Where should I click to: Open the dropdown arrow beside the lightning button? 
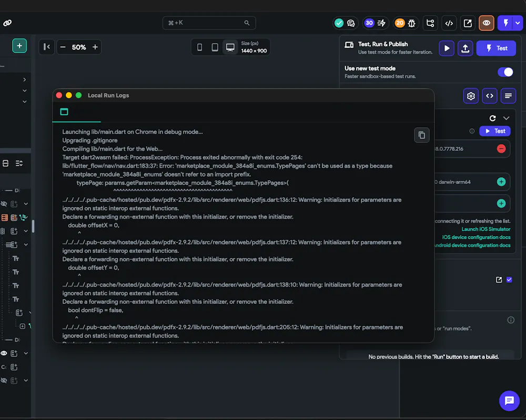coord(518,23)
